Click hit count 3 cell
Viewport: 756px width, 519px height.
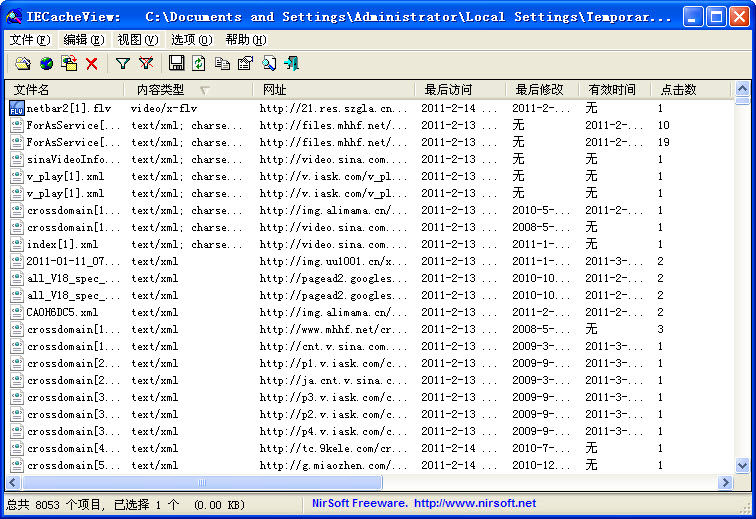pos(661,329)
